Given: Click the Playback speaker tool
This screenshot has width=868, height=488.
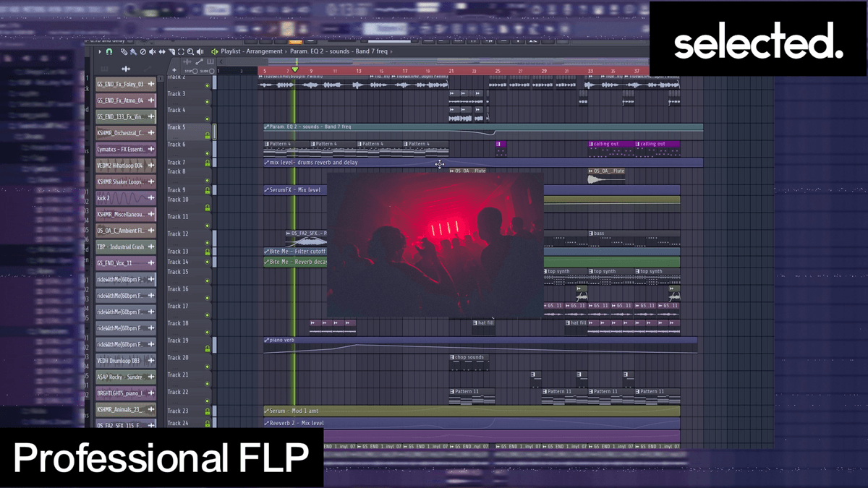Looking at the screenshot, I should pyautogui.click(x=200, y=52).
